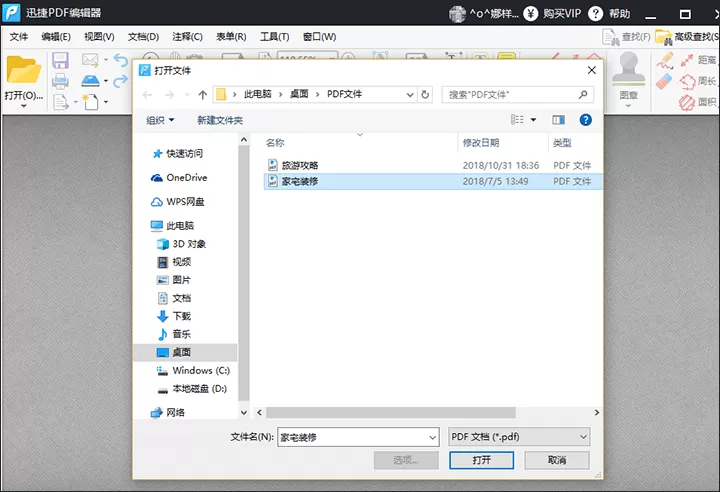Select the Eraser tool icon
This screenshot has height=492, width=720.
(664, 81)
